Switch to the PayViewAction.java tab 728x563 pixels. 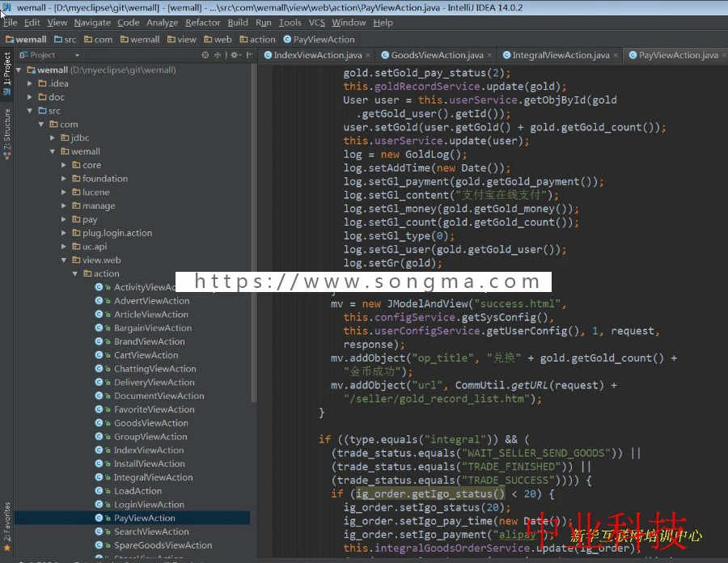coord(678,55)
